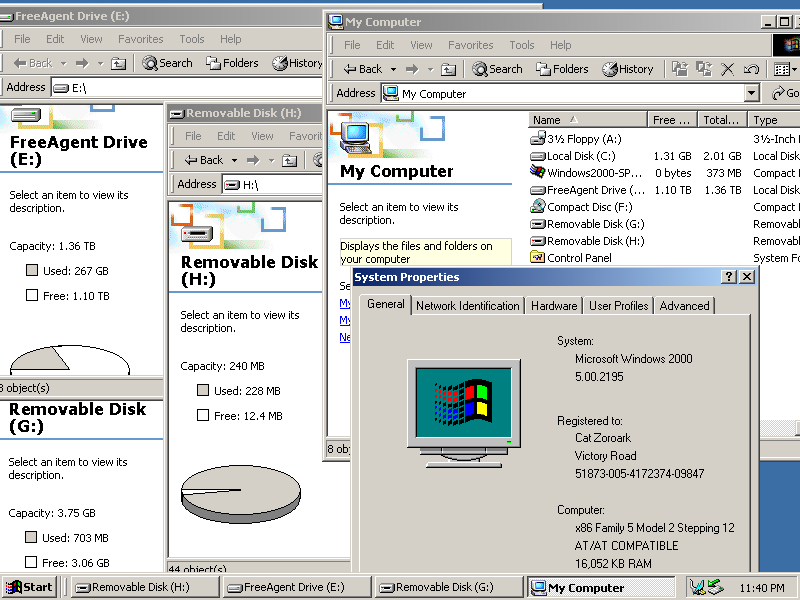The width and height of the screenshot is (800, 600).
Task: Click the Used color swatch in Removable Disk (H:)
Action: (203, 391)
